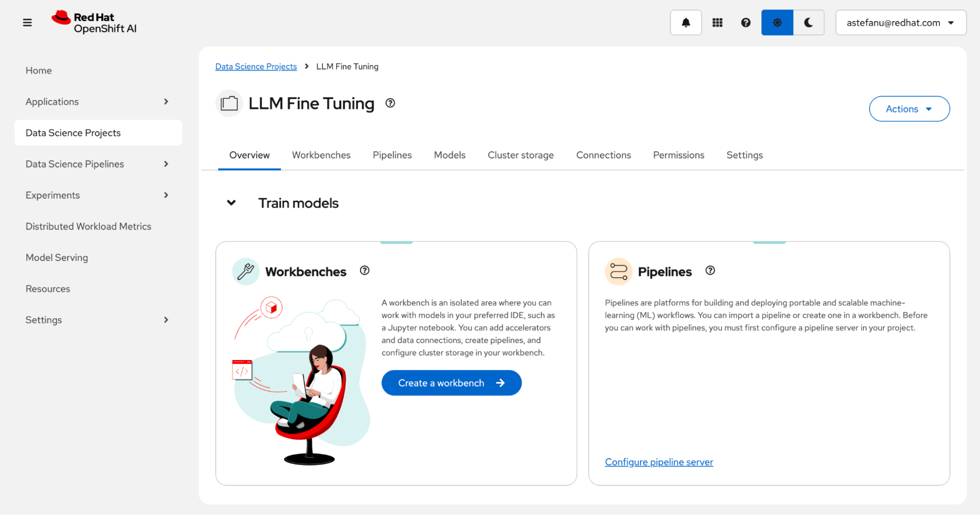
Task: Switch to dark theme with moon toggle
Action: pyautogui.click(x=808, y=23)
